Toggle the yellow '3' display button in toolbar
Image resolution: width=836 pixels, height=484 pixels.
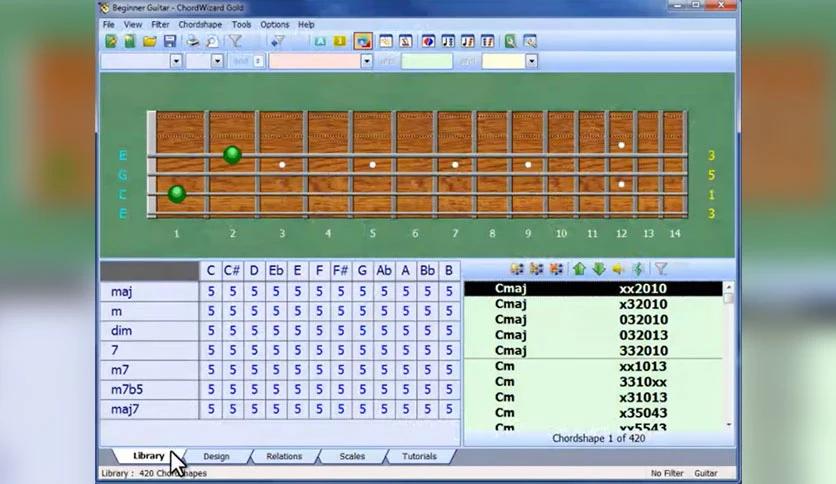click(x=339, y=41)
